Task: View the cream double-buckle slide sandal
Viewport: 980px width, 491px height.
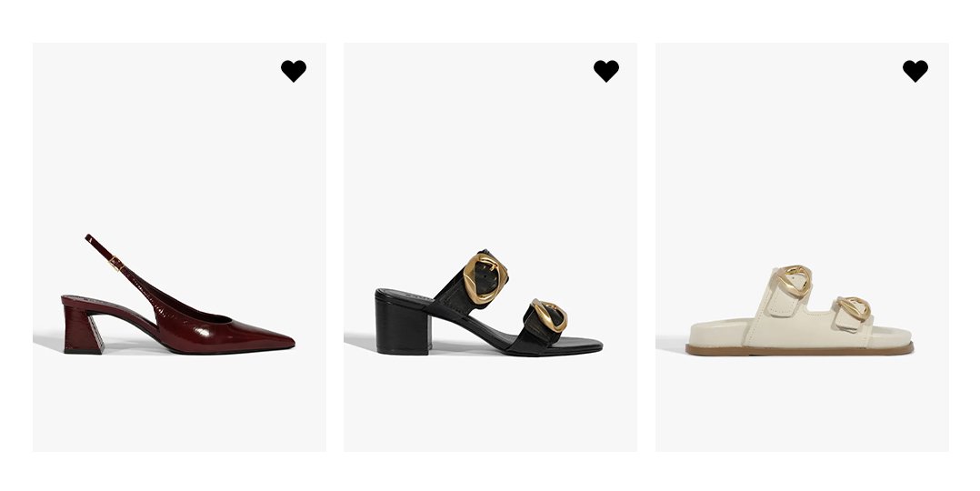Action: [x=799, y=310]
